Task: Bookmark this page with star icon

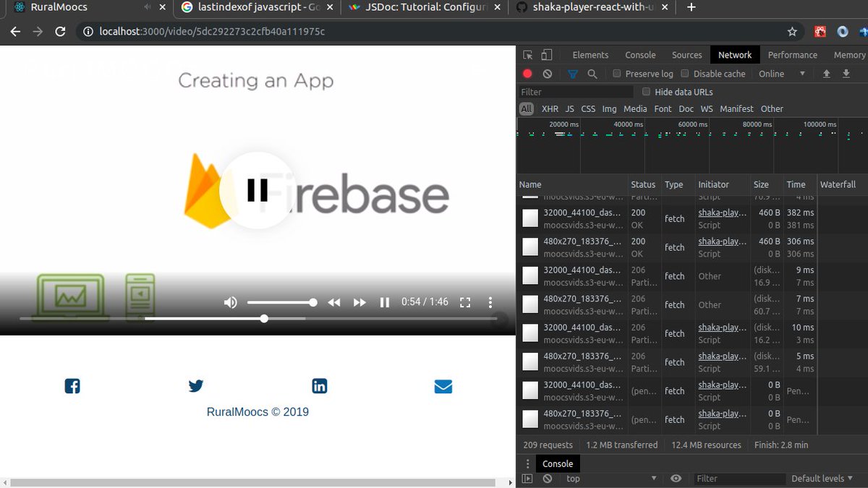Action: 792,32
